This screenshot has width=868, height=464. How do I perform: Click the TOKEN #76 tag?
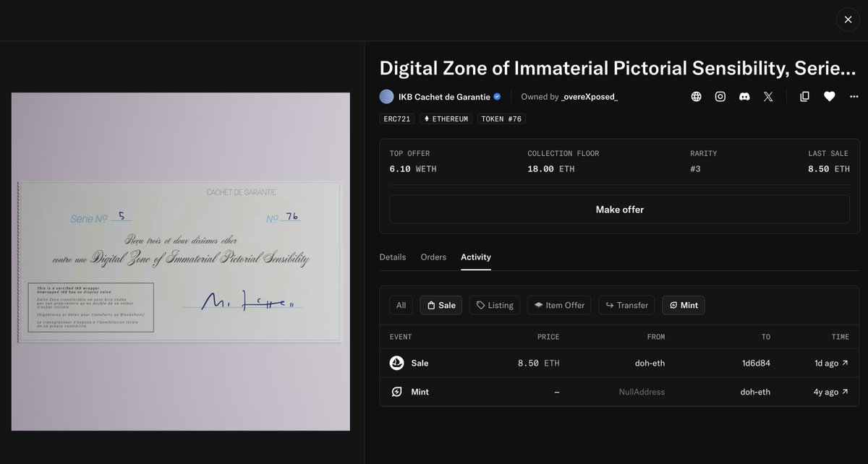(x=501, y=119)
